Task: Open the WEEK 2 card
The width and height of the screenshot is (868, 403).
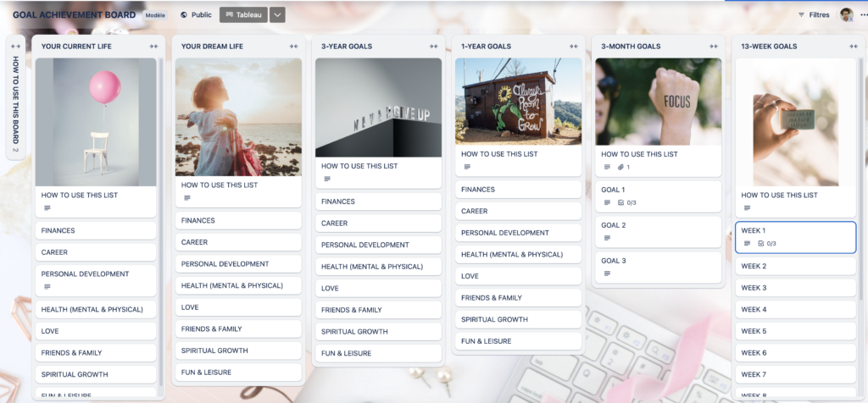Action: pyautogui.click(x=795, y=266)
